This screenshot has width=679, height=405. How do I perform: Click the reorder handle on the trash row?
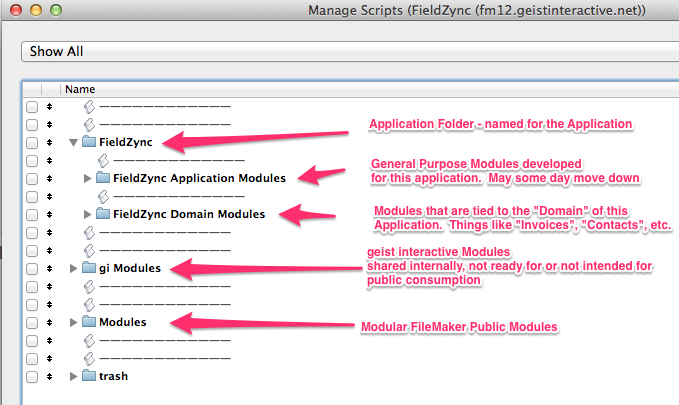[x=49, y=376]
